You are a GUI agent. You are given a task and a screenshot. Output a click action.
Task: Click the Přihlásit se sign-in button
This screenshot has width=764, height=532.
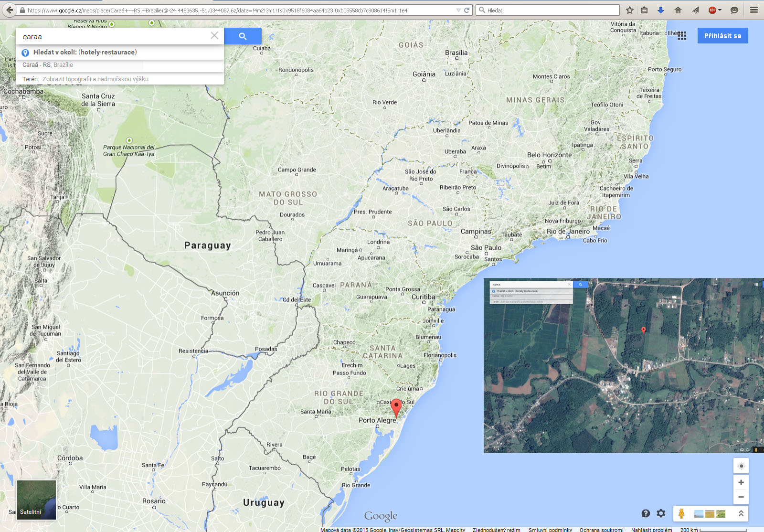click(x=722, y=36)
